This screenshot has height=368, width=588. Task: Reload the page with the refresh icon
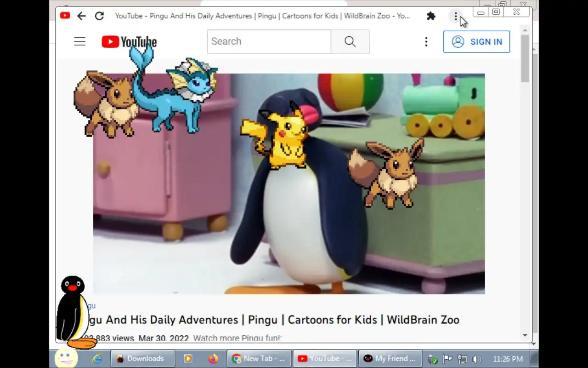[x=99, y=16]
